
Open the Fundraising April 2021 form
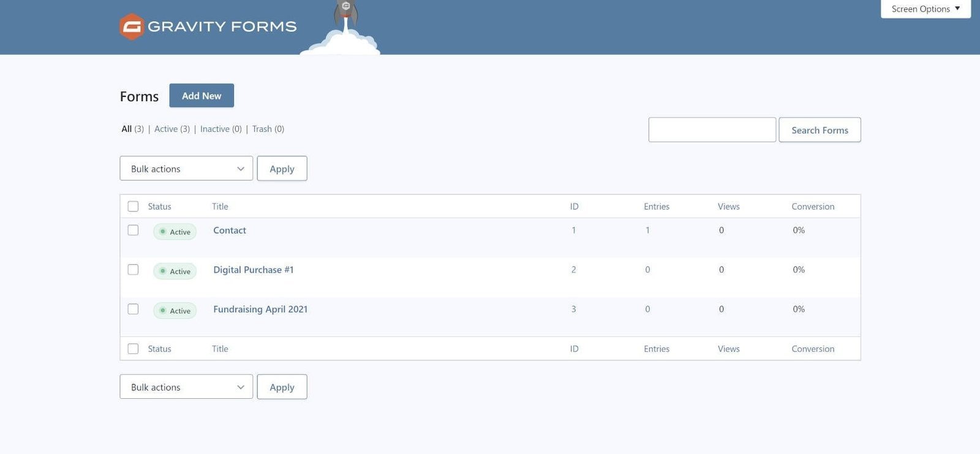(x=260, y=309)
